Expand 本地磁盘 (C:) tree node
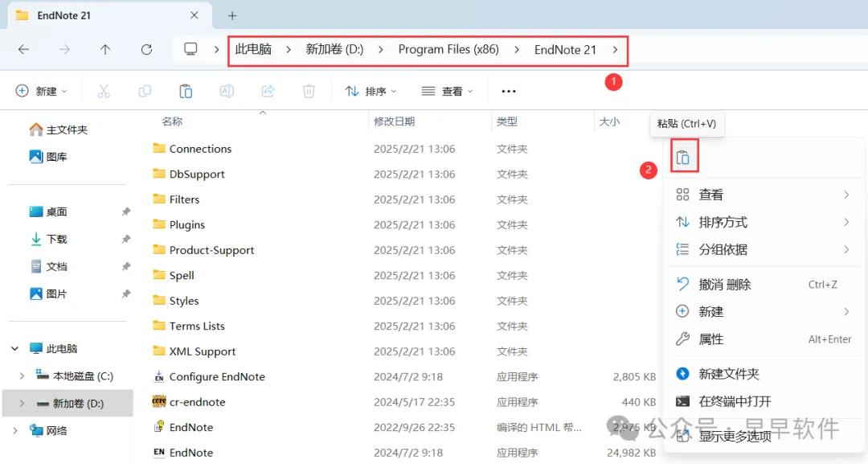 (x=22, y=376)
